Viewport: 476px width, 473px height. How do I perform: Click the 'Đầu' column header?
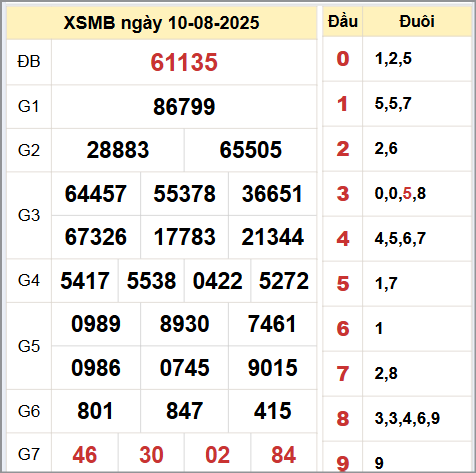(x=343, y=22)
